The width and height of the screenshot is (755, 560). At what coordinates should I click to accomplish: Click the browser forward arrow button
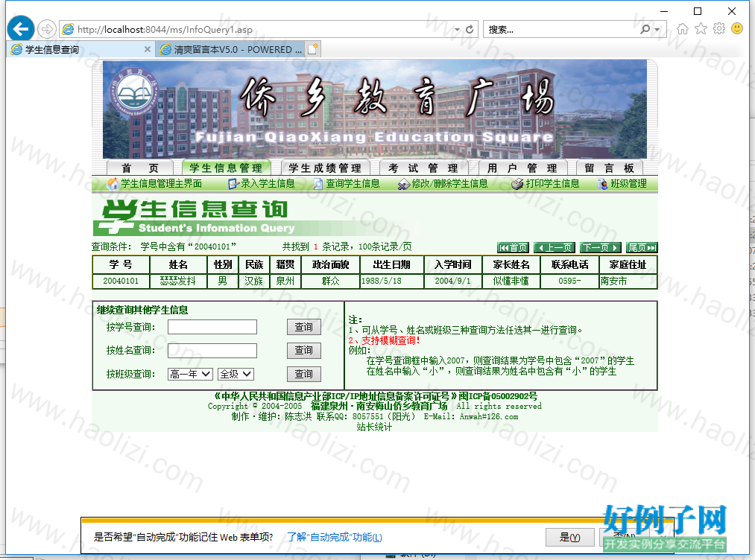click(47, 29)
